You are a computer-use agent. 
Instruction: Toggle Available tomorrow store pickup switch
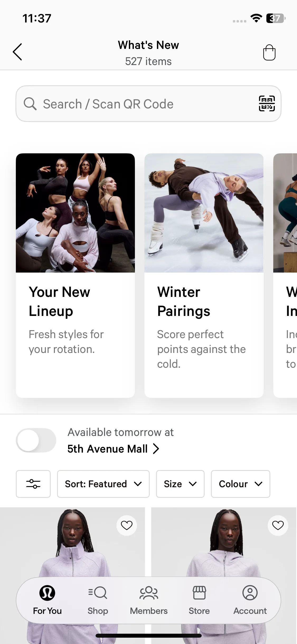36,440
